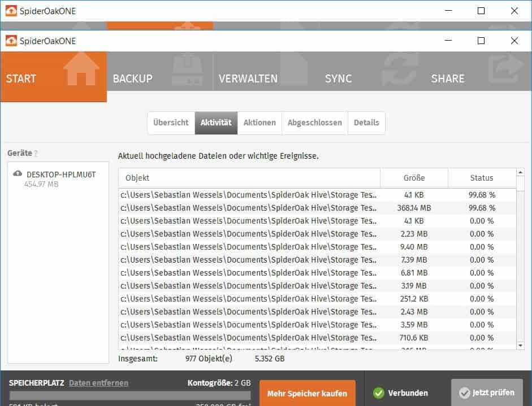Click the SpiderOakONE logo in front window title
Screen dimensions: 532x406
11,41
